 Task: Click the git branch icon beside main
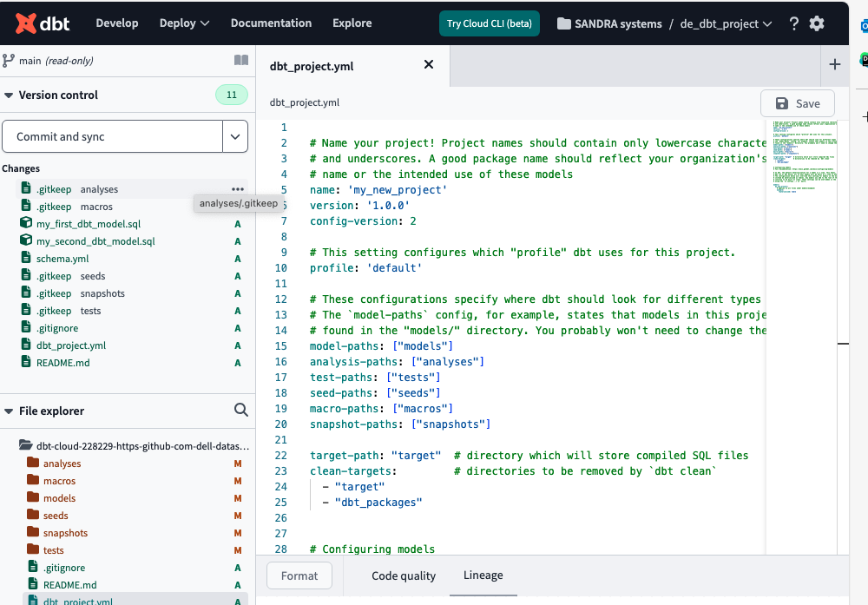pos(9,61)
